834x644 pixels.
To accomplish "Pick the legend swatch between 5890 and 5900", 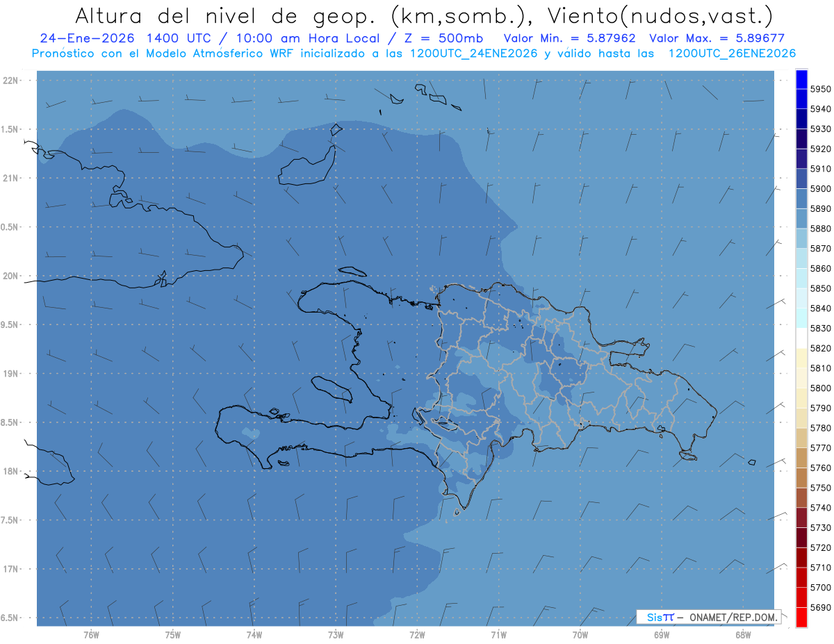I will tap(801, 199).
